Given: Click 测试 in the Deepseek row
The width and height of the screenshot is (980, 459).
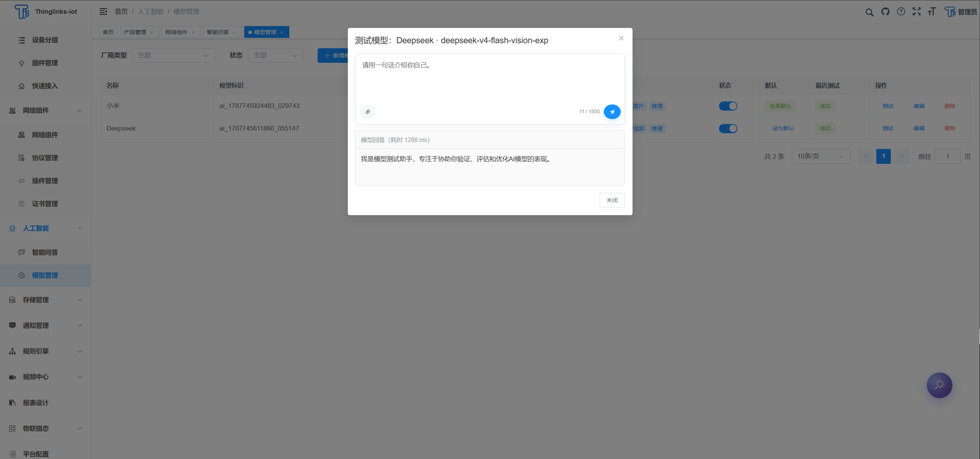Looking at the screenshot, I should [888, 129].
